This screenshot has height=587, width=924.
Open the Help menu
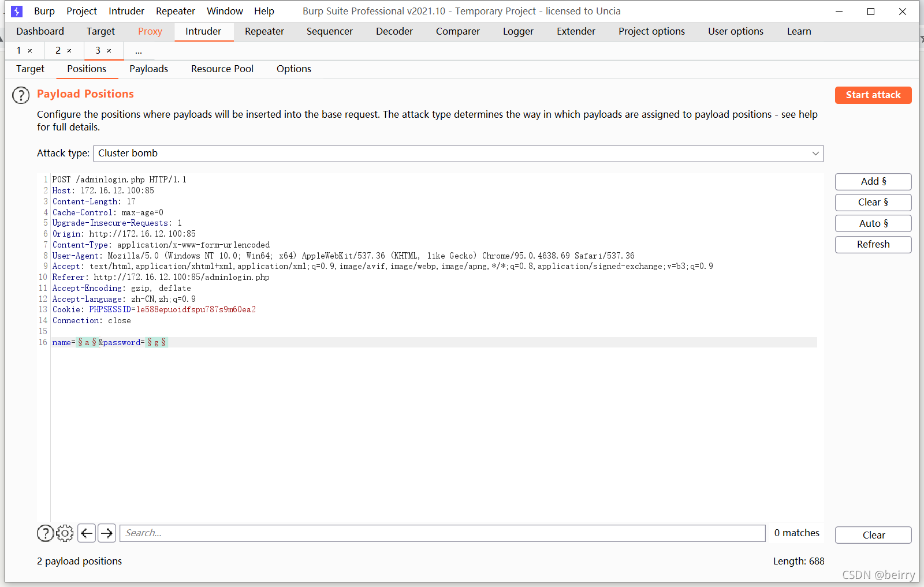264,11
